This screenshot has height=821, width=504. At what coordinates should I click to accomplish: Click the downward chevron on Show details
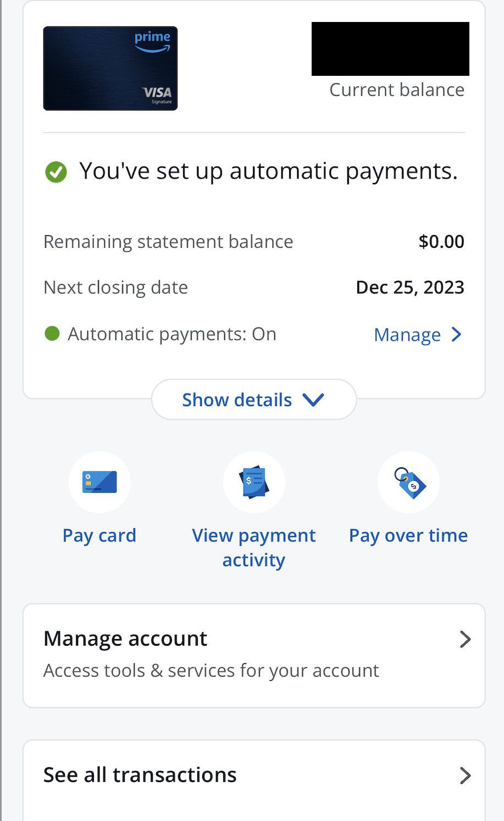pos(312,400)
